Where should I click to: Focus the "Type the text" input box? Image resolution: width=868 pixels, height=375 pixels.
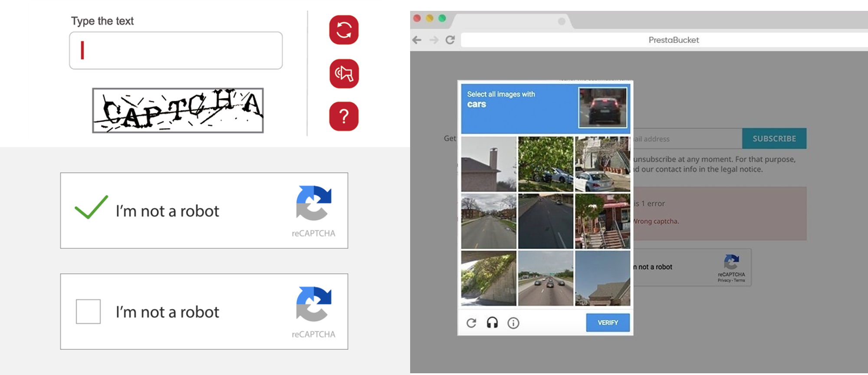(176, 50)
